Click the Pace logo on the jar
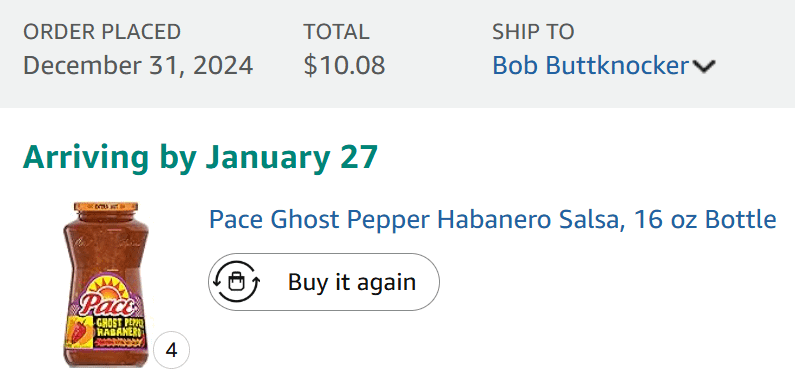 click(107, 305)
